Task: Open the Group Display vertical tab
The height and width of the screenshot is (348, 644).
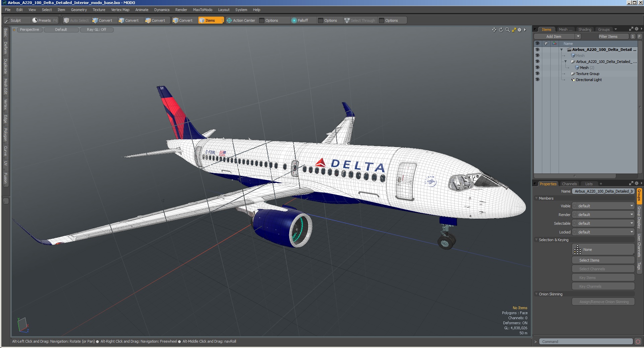Action: click(x=639, y=218)
